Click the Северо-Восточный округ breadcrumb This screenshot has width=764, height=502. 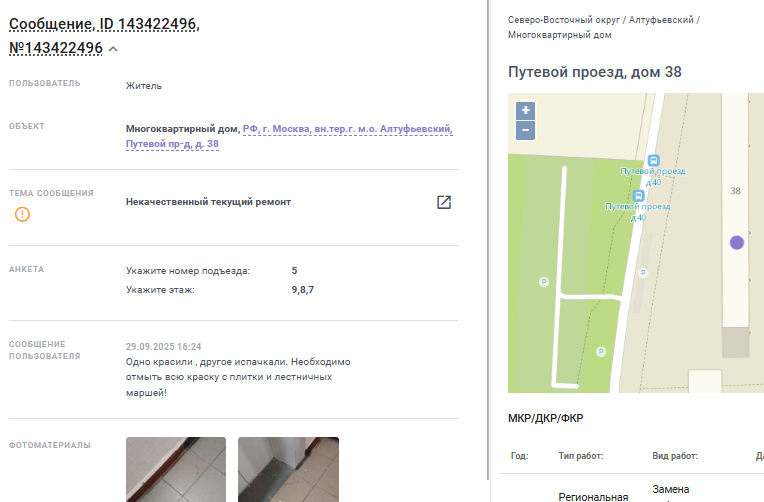[564, 20]
